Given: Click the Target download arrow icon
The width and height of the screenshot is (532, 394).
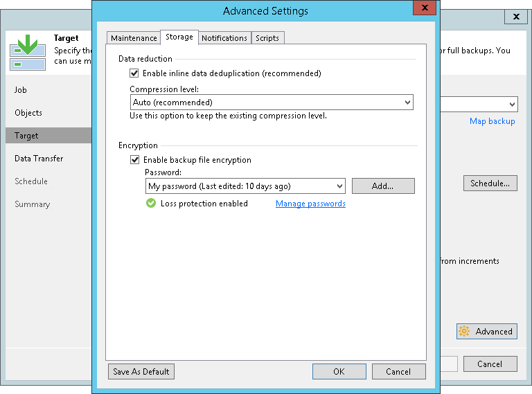Looking at the screenshot, I should (x=28, y=52).
